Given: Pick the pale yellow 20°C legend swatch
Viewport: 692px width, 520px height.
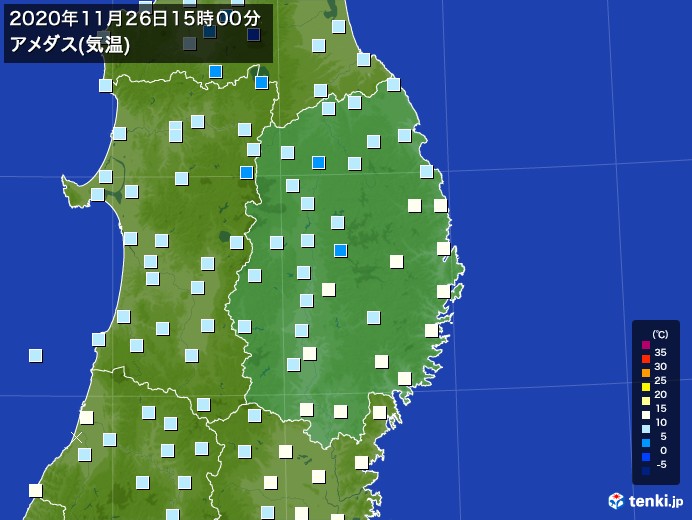Looking at the screenshot, I should [646, 401].
